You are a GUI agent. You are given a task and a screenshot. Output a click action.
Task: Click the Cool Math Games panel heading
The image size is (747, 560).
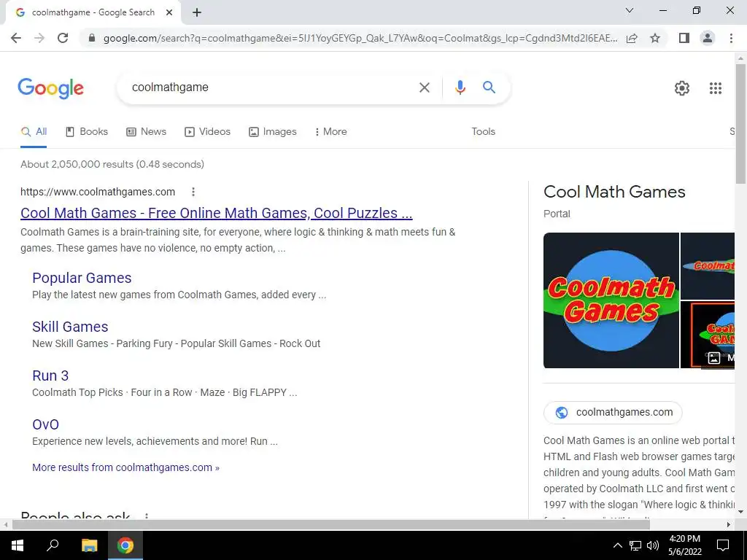614,192
